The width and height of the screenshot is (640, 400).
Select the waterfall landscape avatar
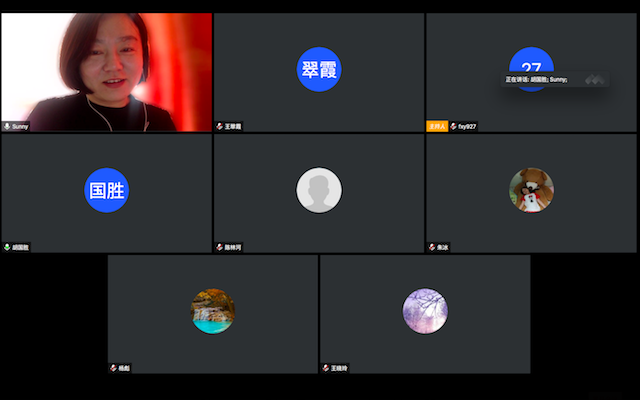coord(213,311)
